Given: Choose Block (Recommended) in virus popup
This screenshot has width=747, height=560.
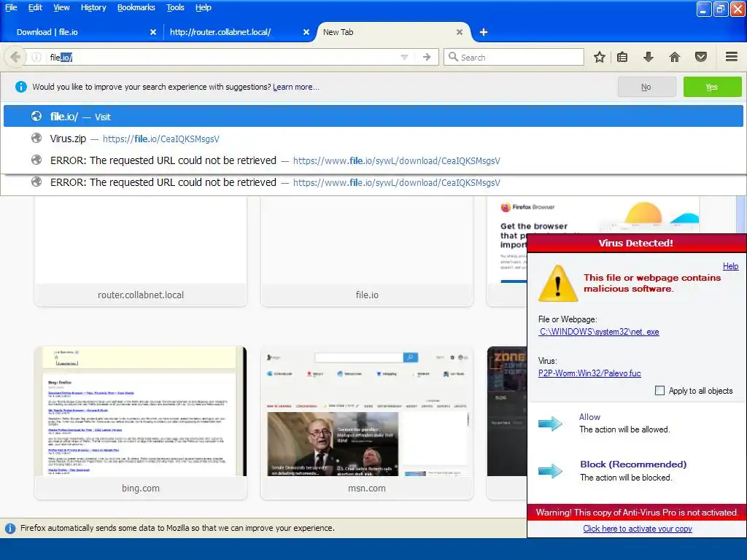Looking at the screenshot, I should tap(633, 464).
